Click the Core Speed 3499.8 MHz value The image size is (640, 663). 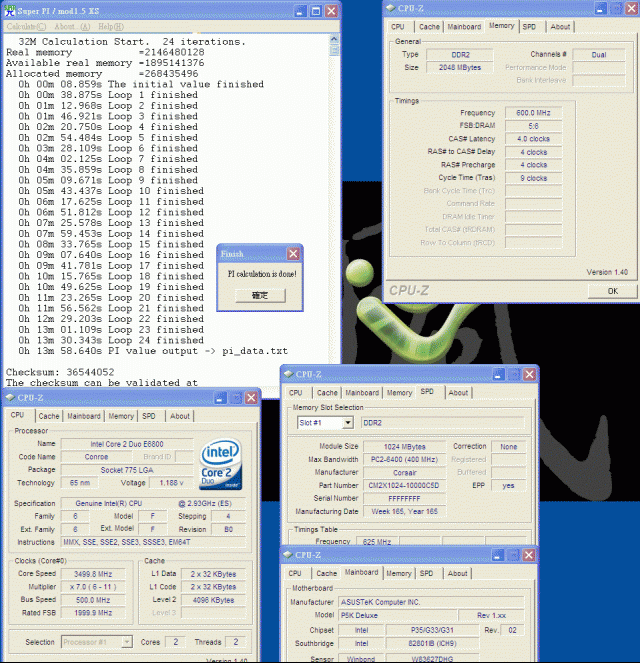tap(93, 574)
